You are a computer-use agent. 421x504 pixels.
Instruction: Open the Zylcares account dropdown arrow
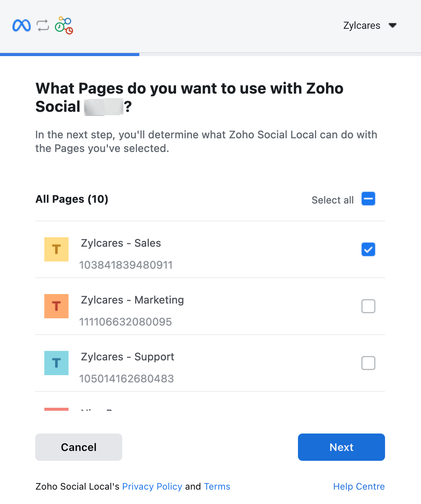(393, 25)
